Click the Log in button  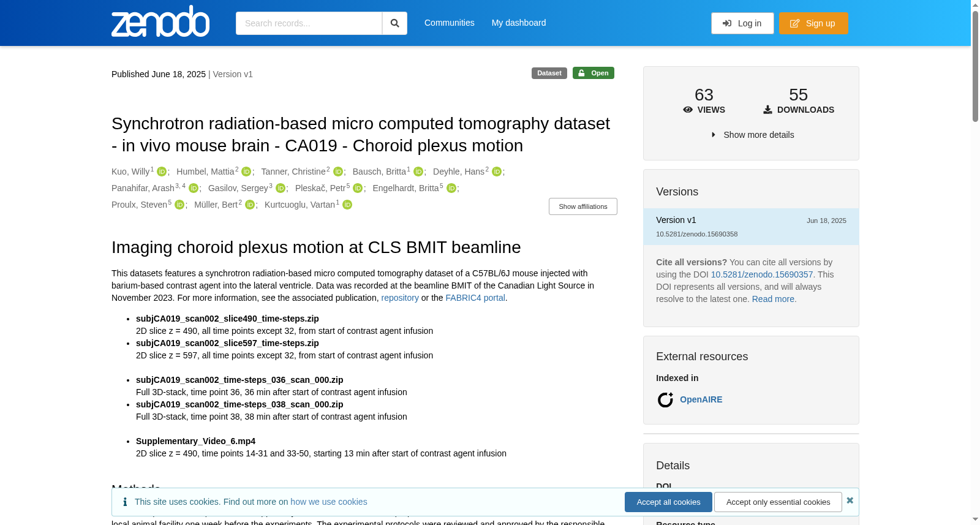(x=742, y=23)
